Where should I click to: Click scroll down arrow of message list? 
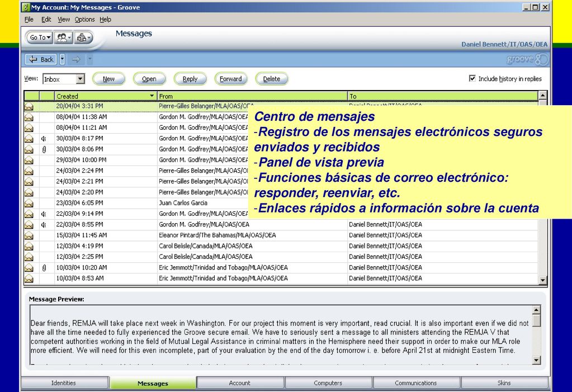pos(542,280)
